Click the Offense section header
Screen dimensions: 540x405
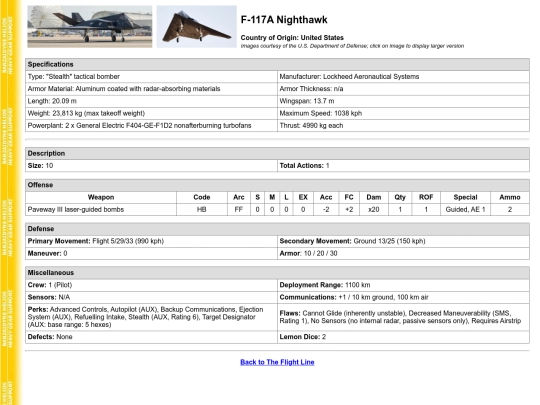(277, 185)
